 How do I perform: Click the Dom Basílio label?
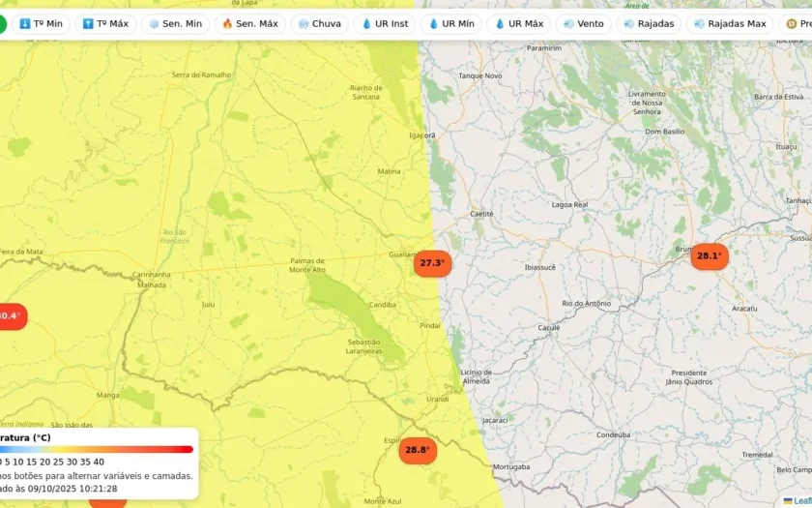pyautogui.click(x=665, y=132)
